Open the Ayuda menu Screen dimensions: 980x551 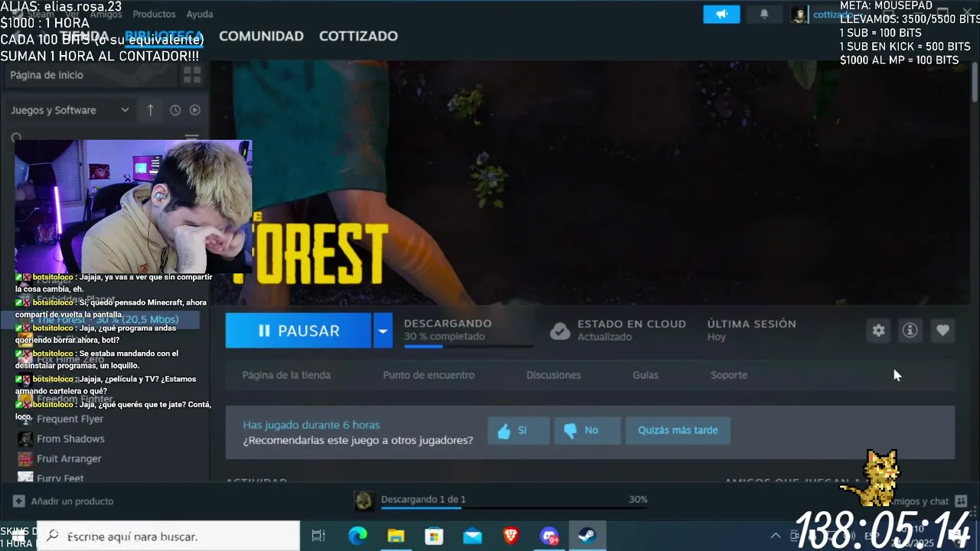pos(200,14)
